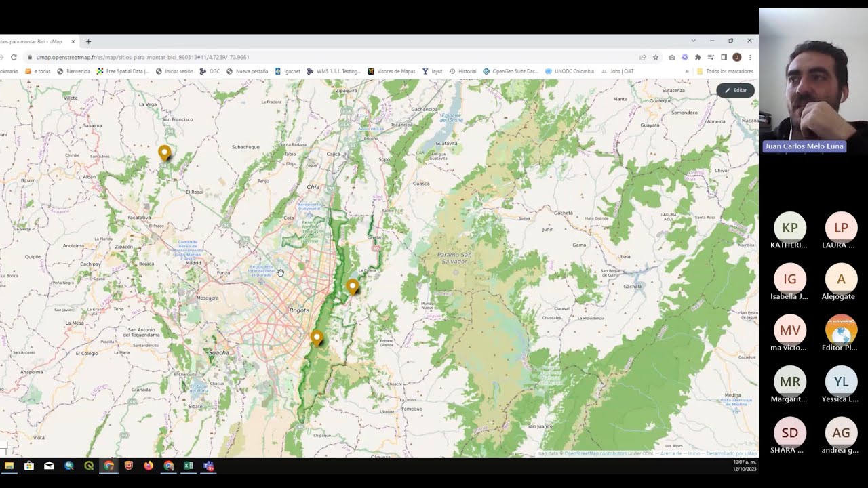
Task: Select MR participant avatar Margarit
Action: coord(789,382)
